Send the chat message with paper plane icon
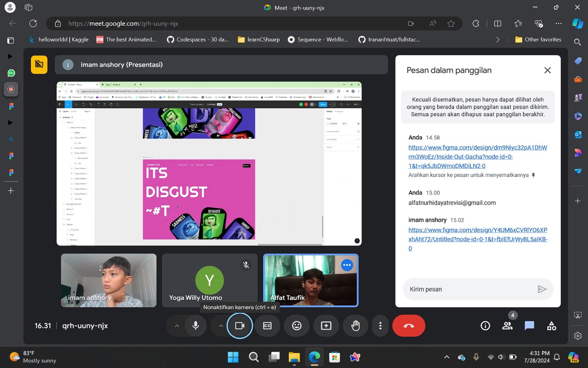Viewport: 588px width, 368px height. (542, 289)
